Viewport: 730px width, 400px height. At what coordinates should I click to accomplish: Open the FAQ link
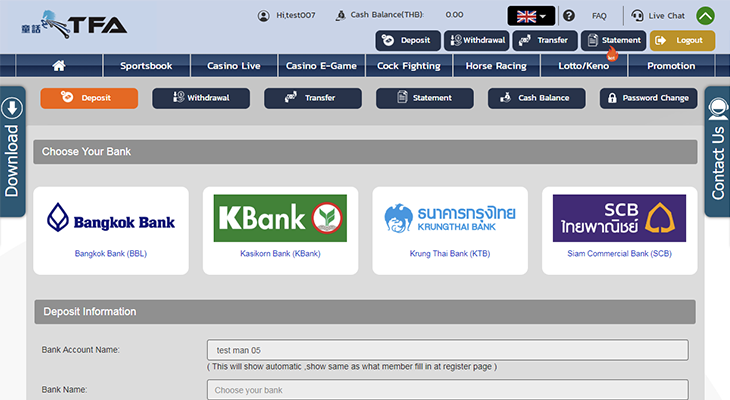[x=599, y=16]
